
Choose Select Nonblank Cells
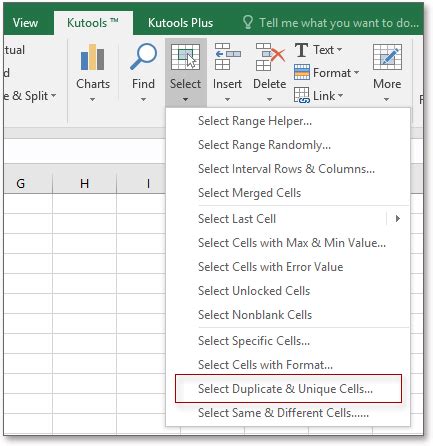click(288, 315)
